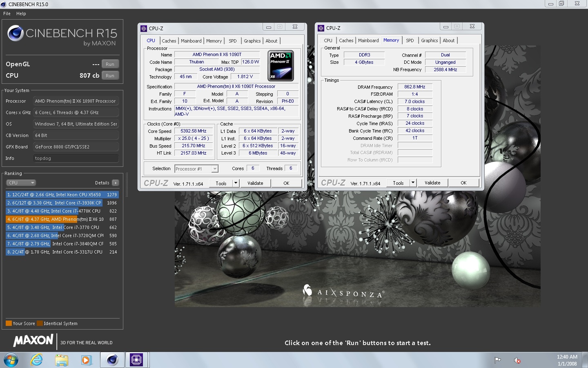Open Windows Media Player taskbar icon
Screen dimensions: 588x368
(86, 360)
